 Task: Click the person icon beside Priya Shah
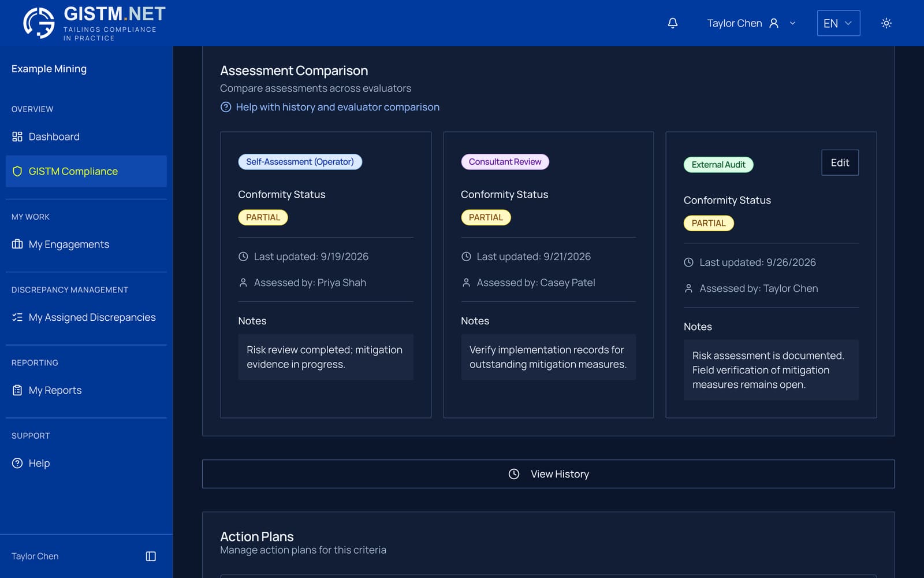click(x=243, y=283)
